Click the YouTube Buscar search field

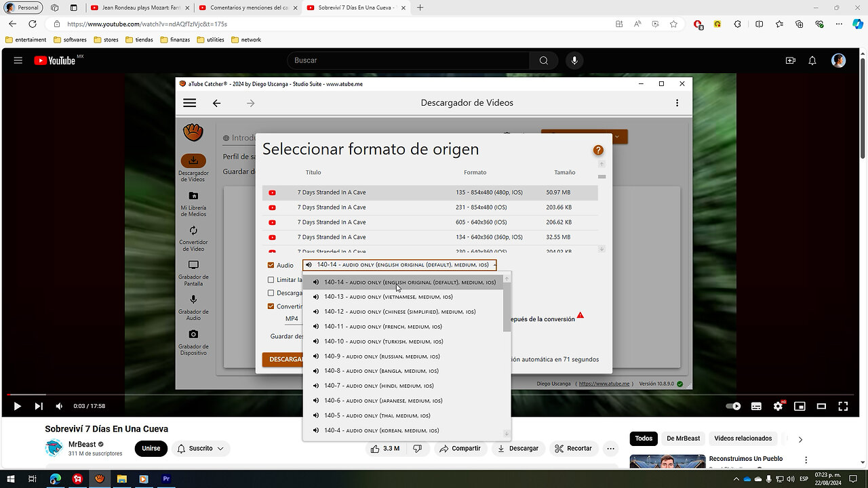[x=408, y=60]
